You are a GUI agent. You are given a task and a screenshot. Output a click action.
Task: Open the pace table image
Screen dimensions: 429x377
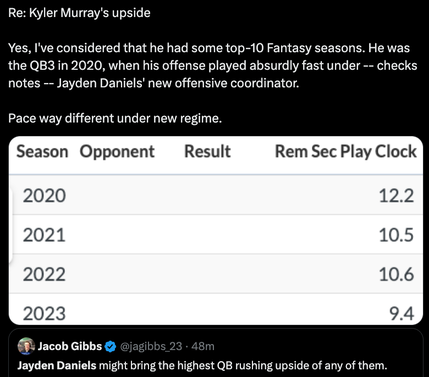tap(216, 230)
